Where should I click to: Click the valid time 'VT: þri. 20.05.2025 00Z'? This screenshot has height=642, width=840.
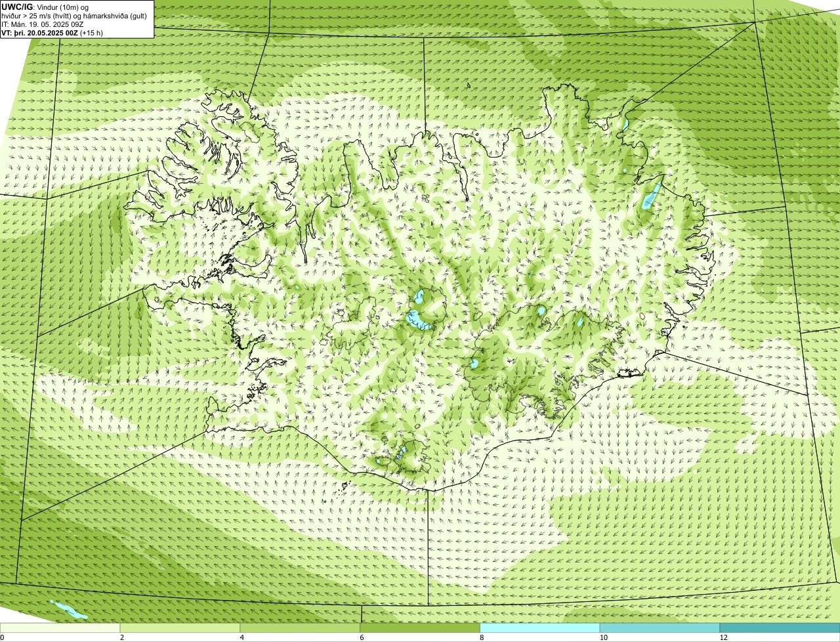pyautogui.click(x=39, y=32)
